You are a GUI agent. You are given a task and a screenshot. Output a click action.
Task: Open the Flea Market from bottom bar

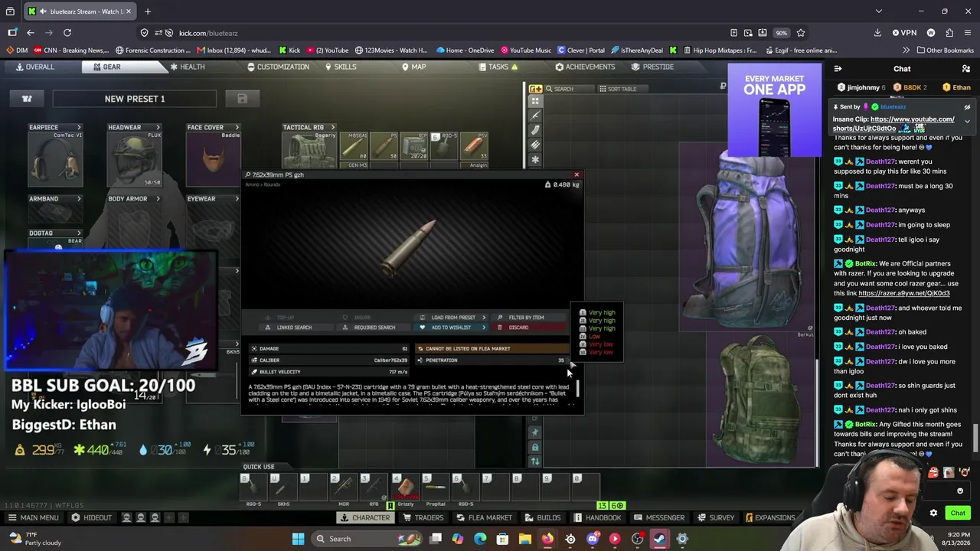(x=484, y=518)
